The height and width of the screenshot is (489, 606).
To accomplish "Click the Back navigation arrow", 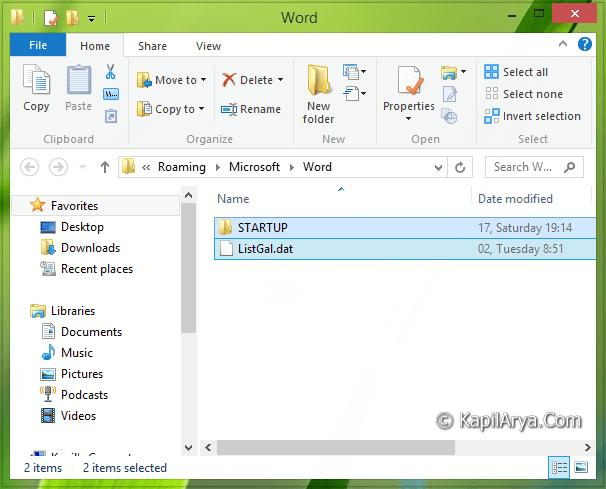I will coord(29,167).
